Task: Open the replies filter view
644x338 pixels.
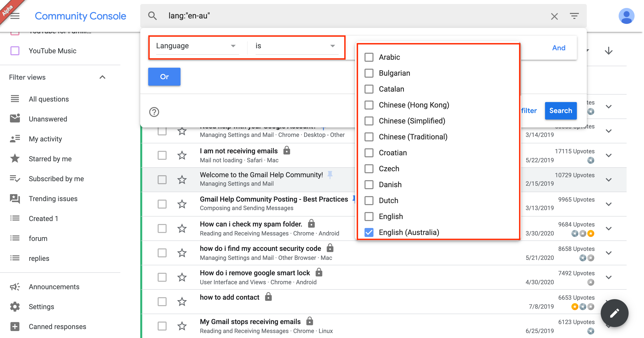Action: coord(39,258)
